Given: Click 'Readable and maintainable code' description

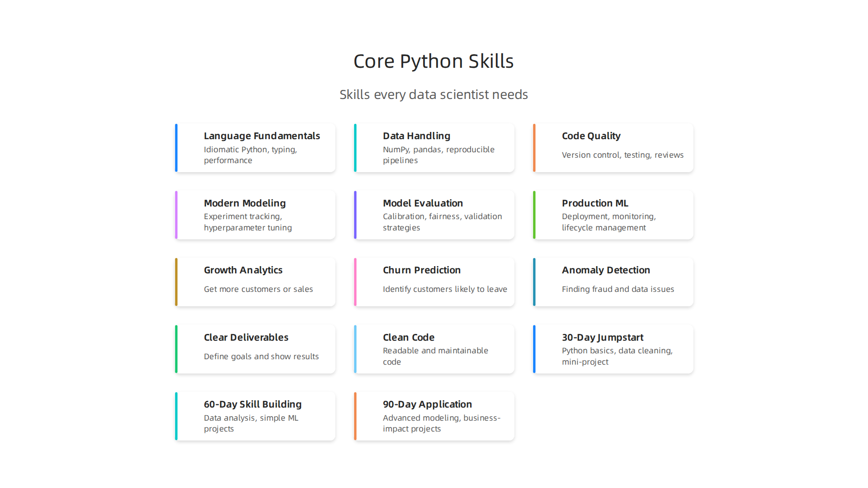Looking at the screenshot, I should click(x=435, y=357).
